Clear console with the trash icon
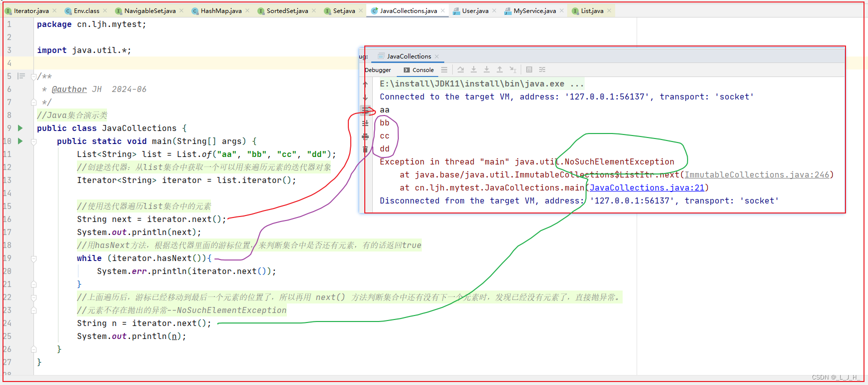The width and height of the screenshot is (868, 385). pyautogui.click(x=365, y=149)
